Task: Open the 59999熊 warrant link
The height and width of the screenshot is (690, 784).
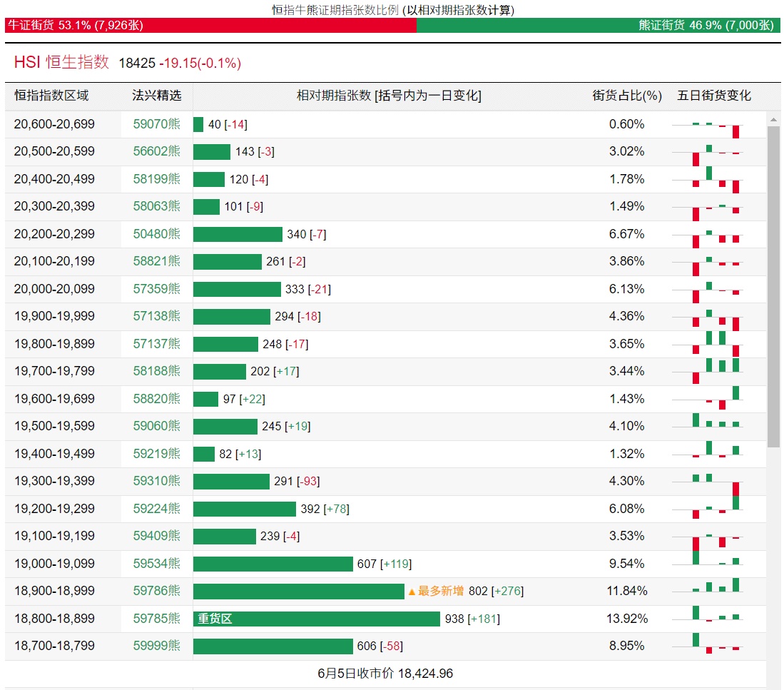Action: pos(156,646)
